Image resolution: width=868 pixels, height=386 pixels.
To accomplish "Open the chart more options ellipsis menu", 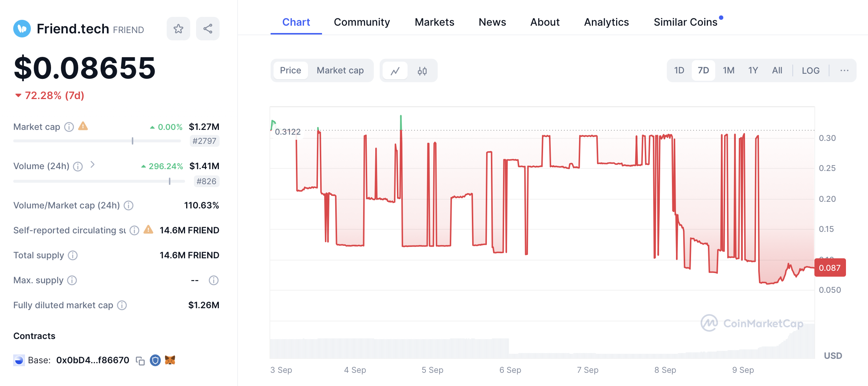I will pos(844,70).
